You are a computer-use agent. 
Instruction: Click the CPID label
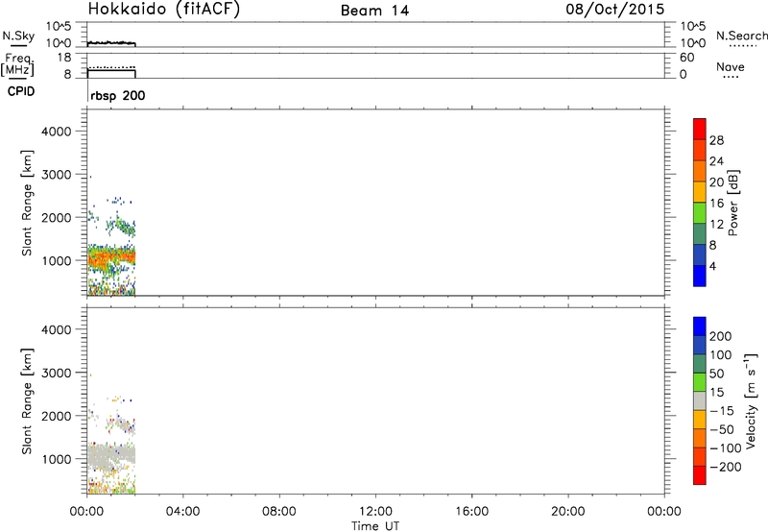coord(21,91)
